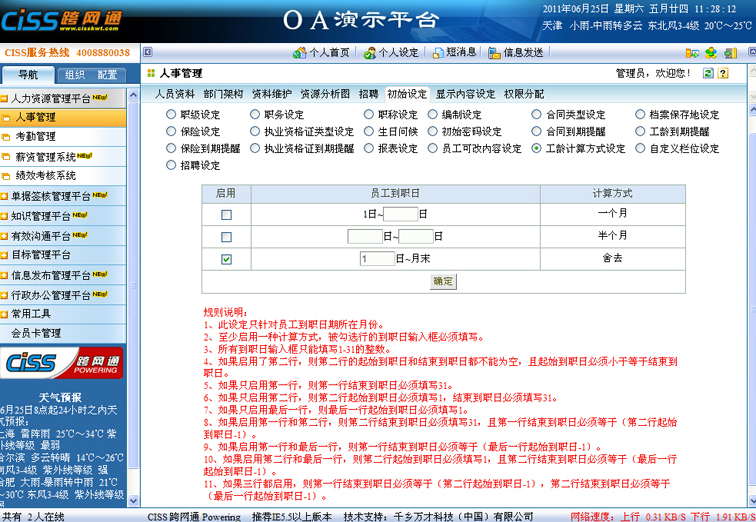756x522 pixels.
Task: Click the 信息发送 send info icon
Action: 494,52
